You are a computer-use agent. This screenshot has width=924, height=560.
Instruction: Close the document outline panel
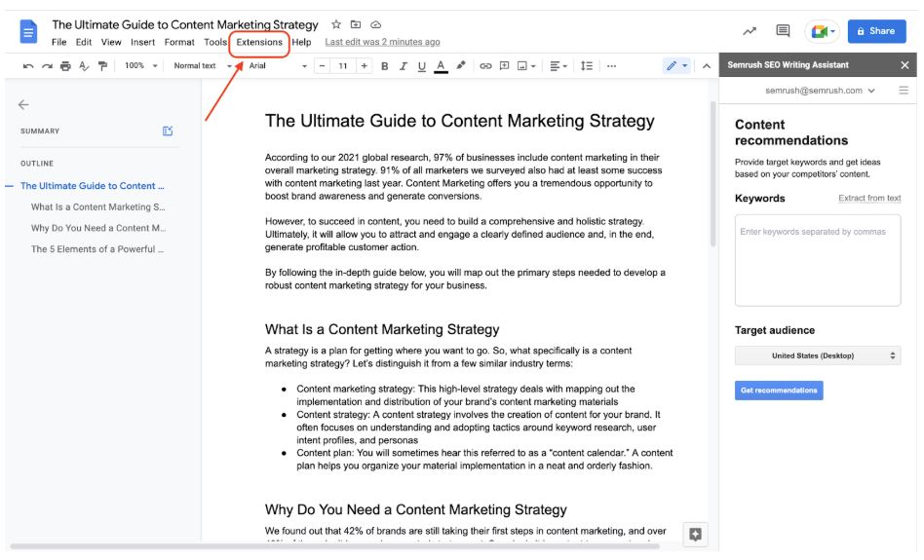(x=23, y=105)
